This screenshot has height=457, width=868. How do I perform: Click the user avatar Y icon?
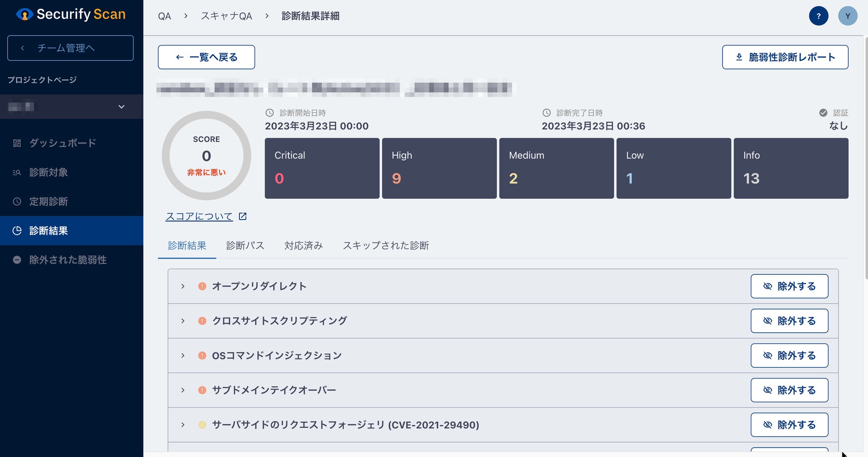(x=848, y=16)
